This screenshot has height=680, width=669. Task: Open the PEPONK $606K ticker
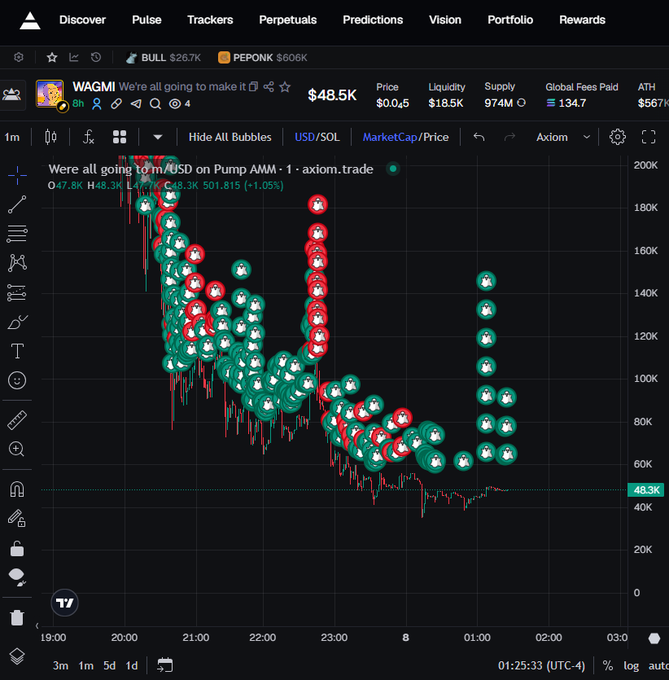click(263, 58)
